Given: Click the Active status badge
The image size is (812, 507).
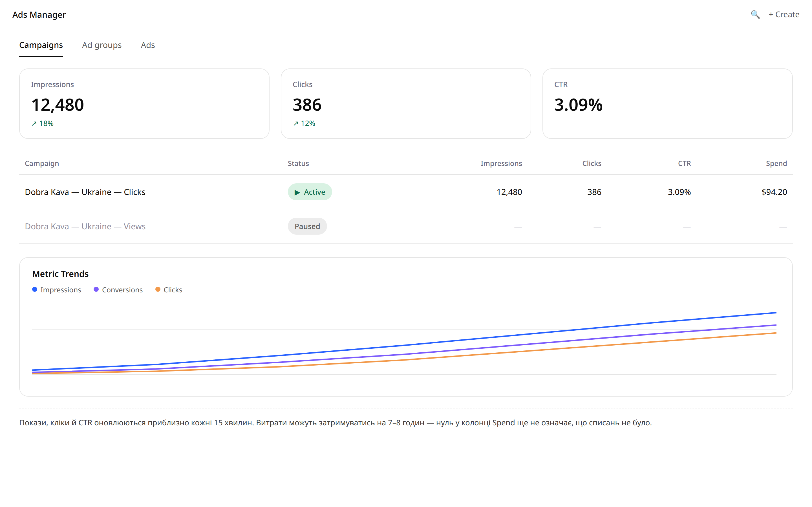Looking at the screenshot, I should (x=310, y=192).
